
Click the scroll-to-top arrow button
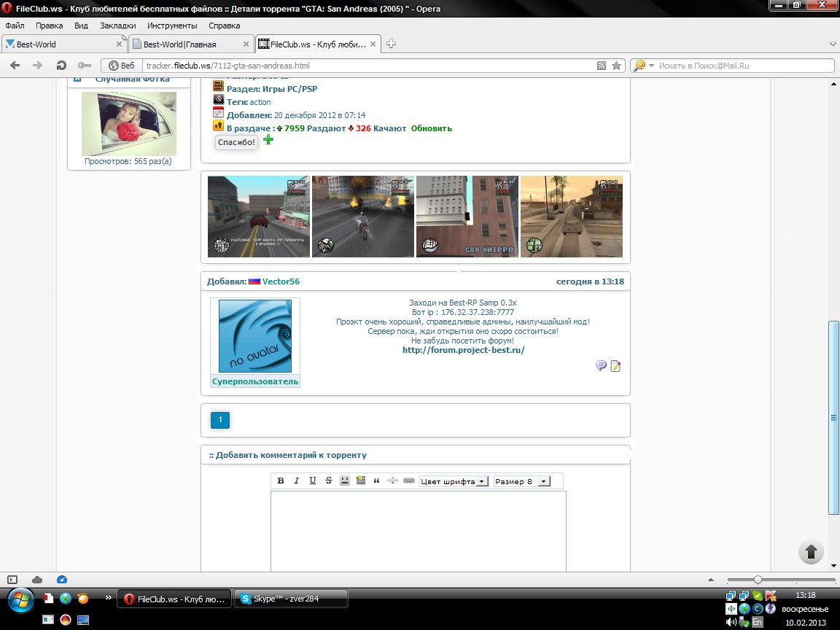[811, 551]
